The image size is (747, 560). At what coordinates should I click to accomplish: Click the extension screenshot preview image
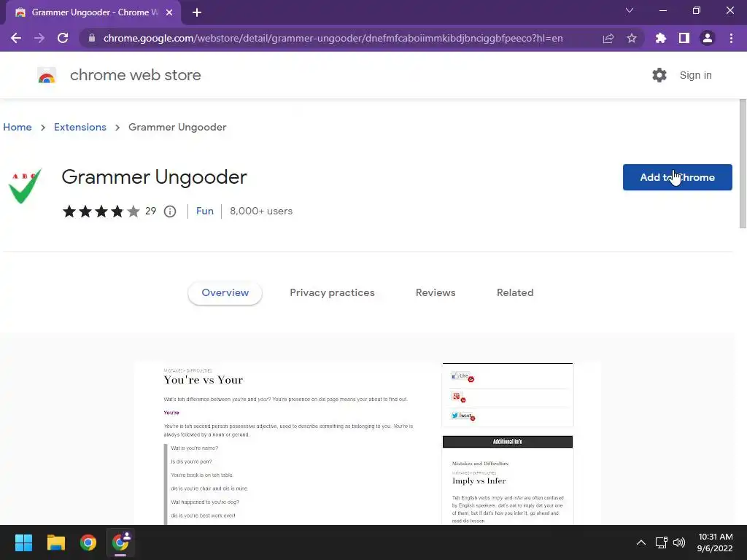tap(368, 443)
